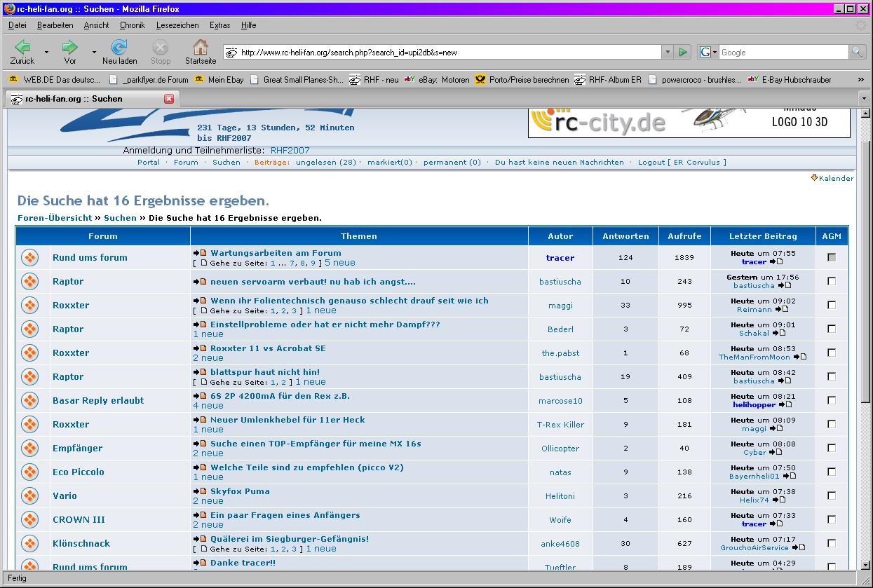This screenshot has width=873, height=588.
Task: Open the back button history dropdown arrow
Action: (46, 52)
